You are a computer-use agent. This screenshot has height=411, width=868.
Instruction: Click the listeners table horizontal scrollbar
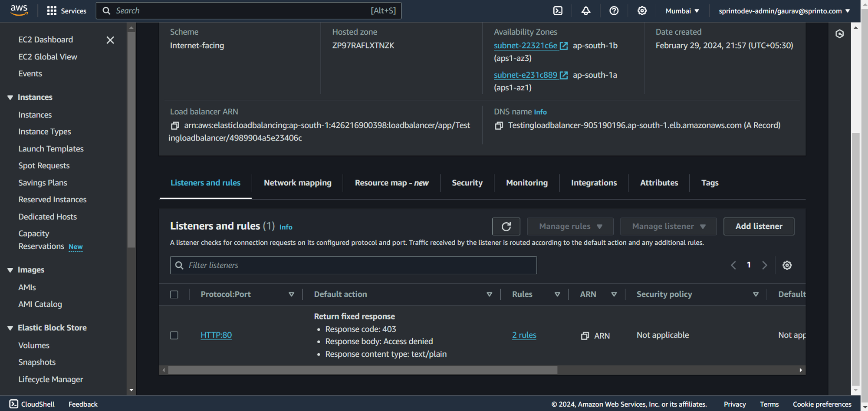363,370
